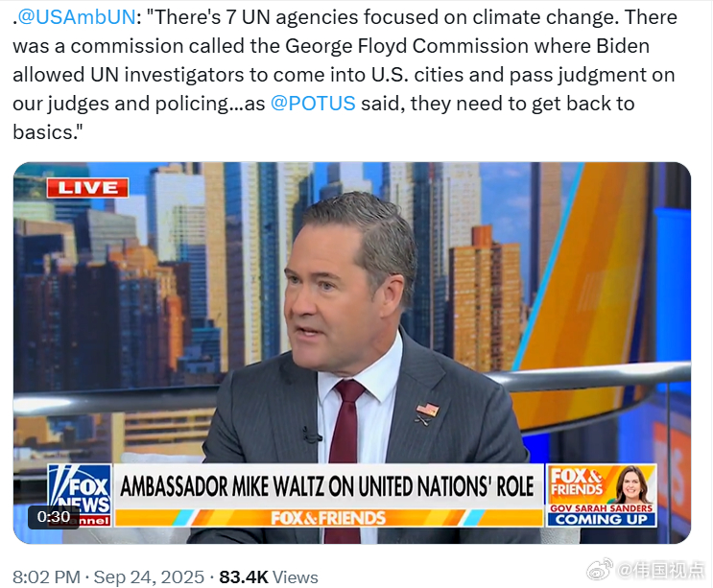Play the Mike Waltz interview video
This screenshot has height=588, width=713.
tap(352, 353)
